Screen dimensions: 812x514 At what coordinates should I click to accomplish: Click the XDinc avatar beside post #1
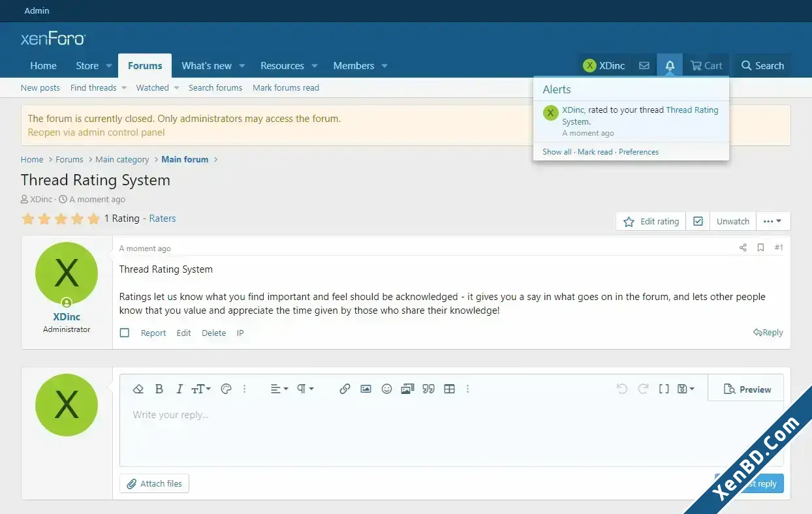(x=67, y=274)
